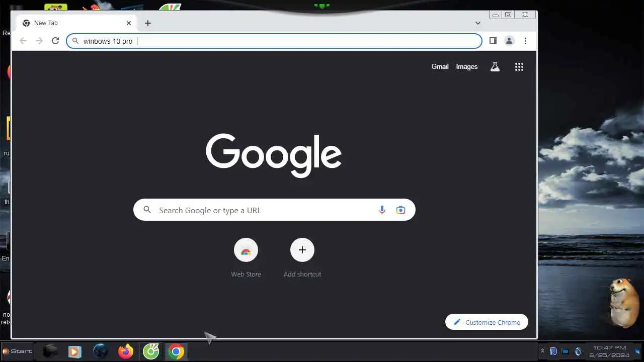Close the New Tab tab
Screen dimensions: 644x362
click(129, 23)
